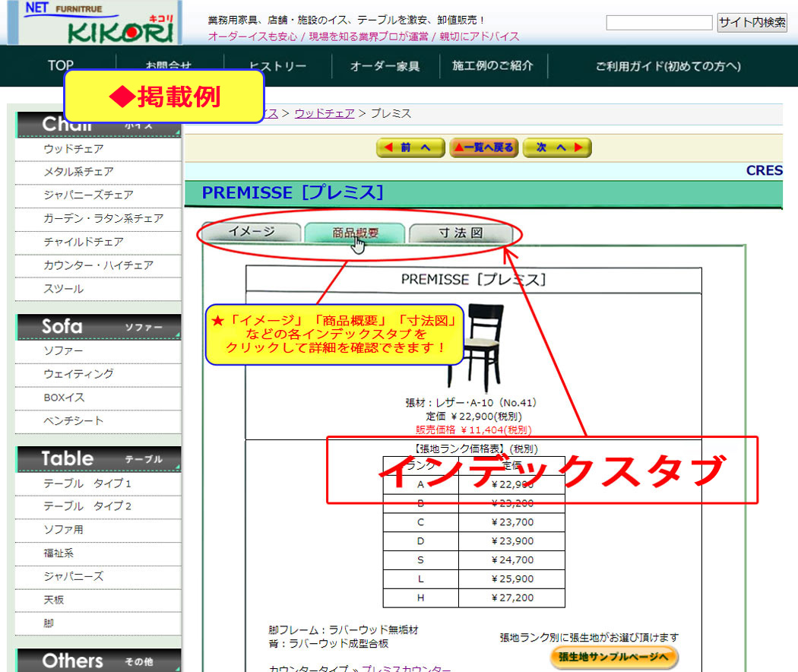Return to list with 一覧へ戻る button
The image size is (798, 672).
point(483,147)
